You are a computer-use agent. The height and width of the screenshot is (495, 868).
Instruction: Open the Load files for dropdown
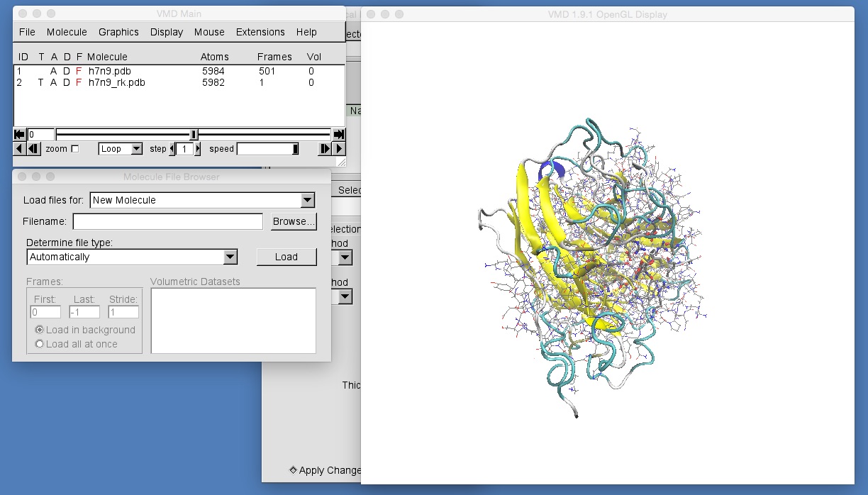[307, 199]
